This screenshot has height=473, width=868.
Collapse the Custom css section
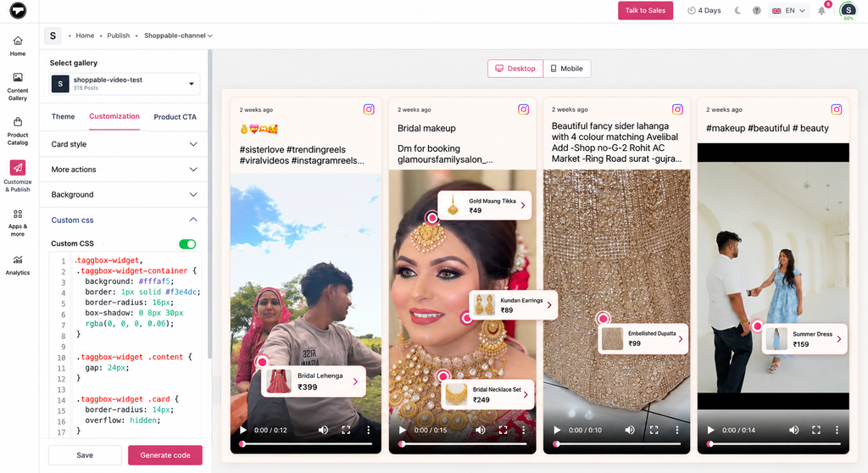pos(124,220)
